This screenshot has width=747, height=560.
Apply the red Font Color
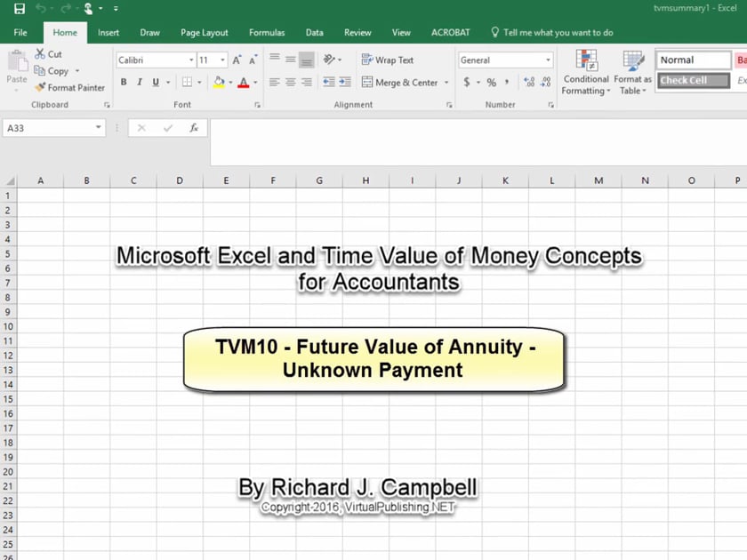244,82
